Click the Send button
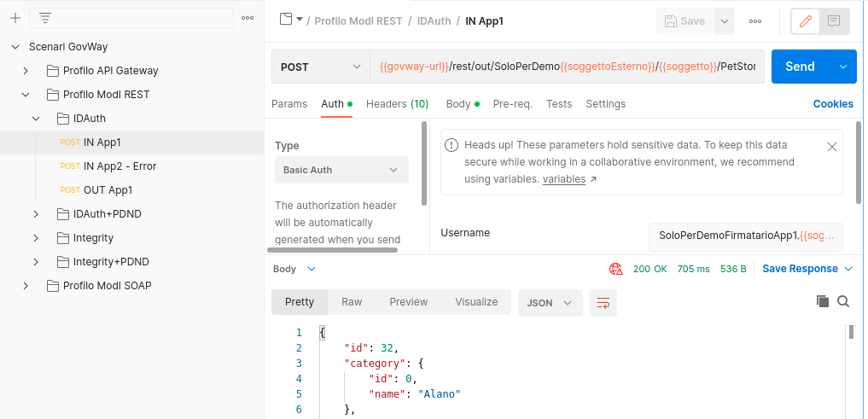868x419 pixels. pyautogui.click(x=800, y=67)
